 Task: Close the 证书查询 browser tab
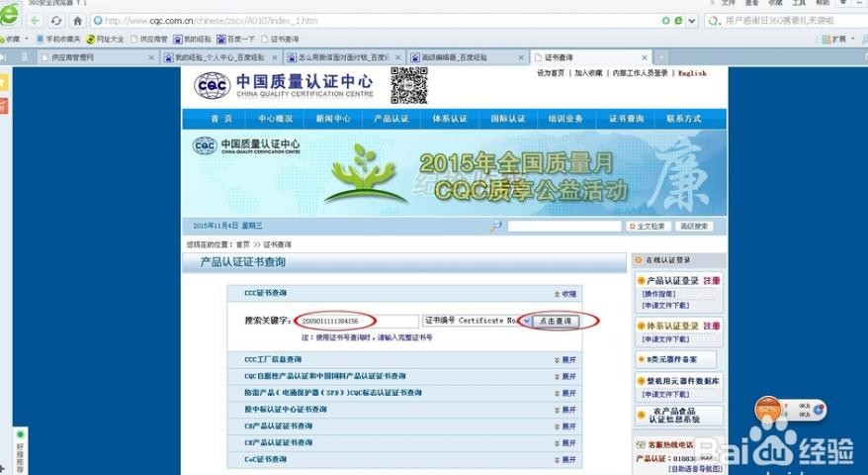tap(644, 57)
